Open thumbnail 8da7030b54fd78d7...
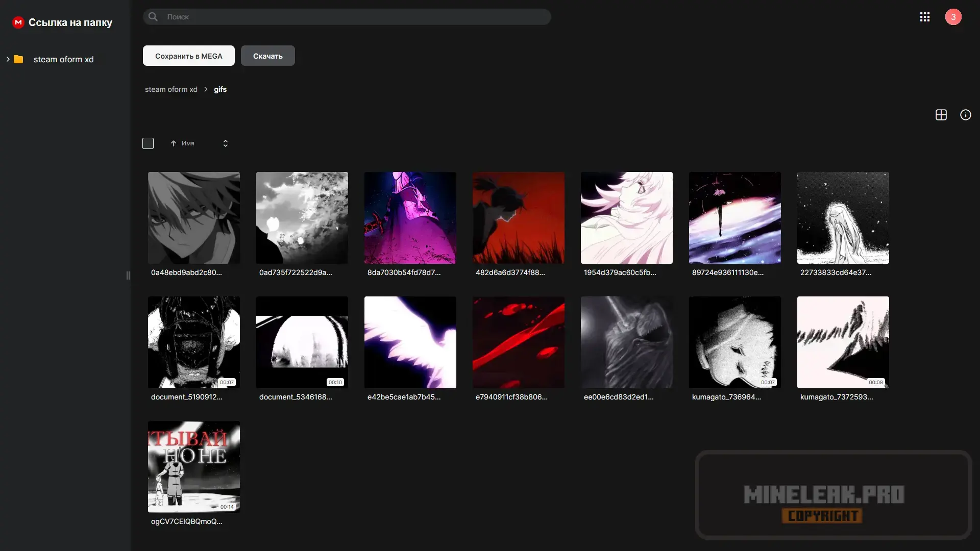 [x=410, y=218]
